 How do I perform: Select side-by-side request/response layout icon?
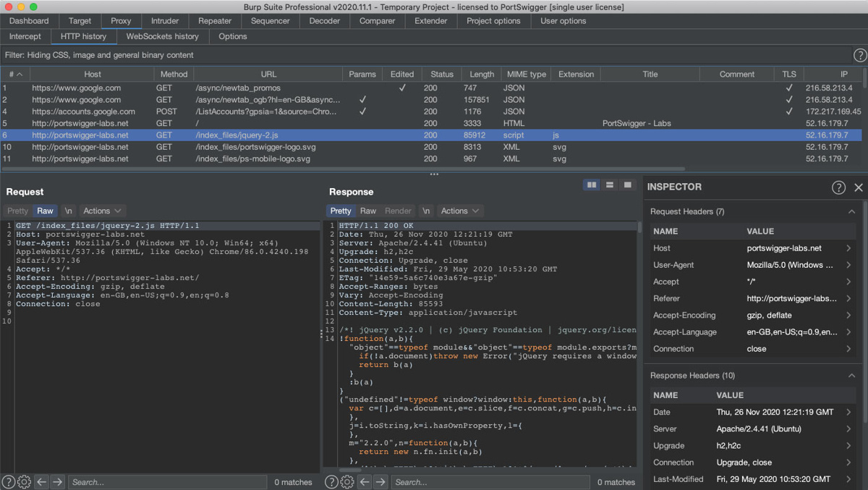592,185
